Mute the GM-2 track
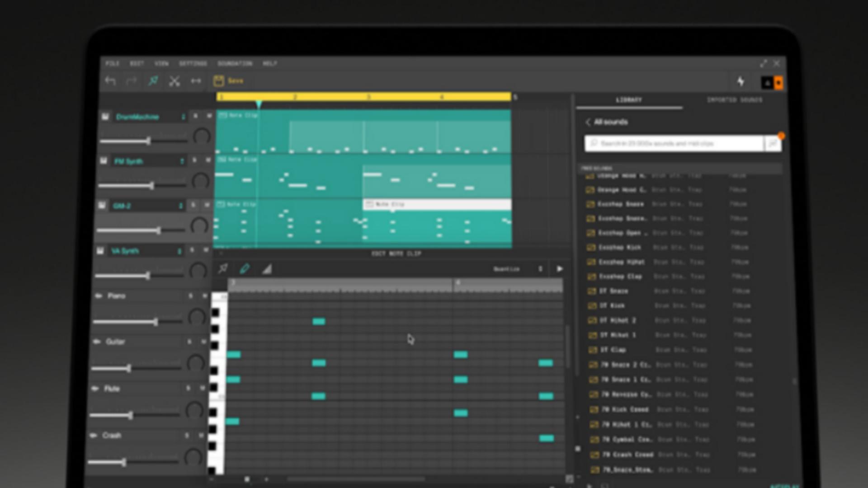 pyautogui.click(x=207, y=205)
